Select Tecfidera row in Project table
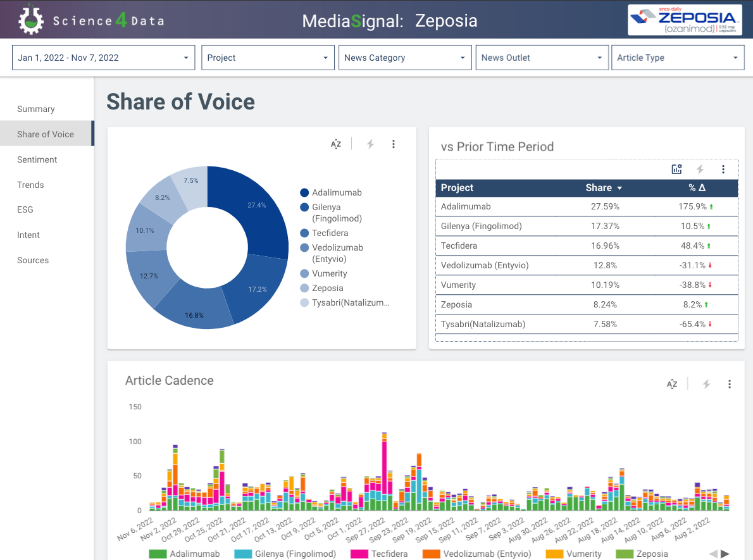 click(587, 246)
